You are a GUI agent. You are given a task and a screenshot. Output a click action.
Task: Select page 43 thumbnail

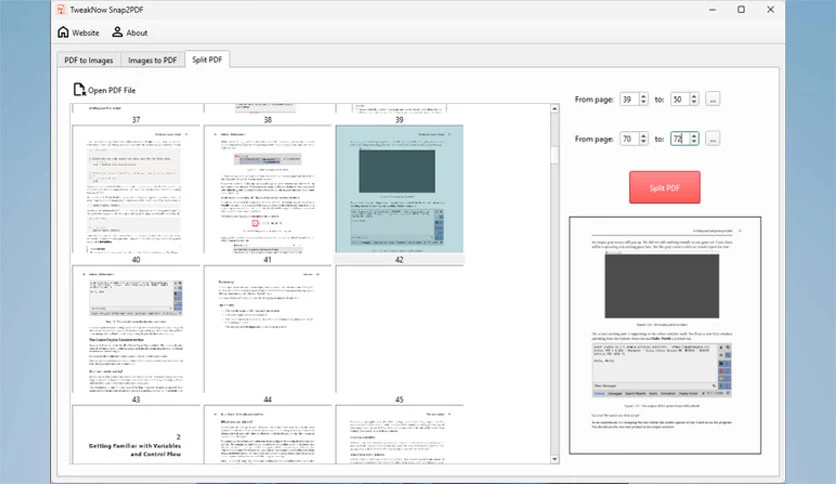point(136,329)
